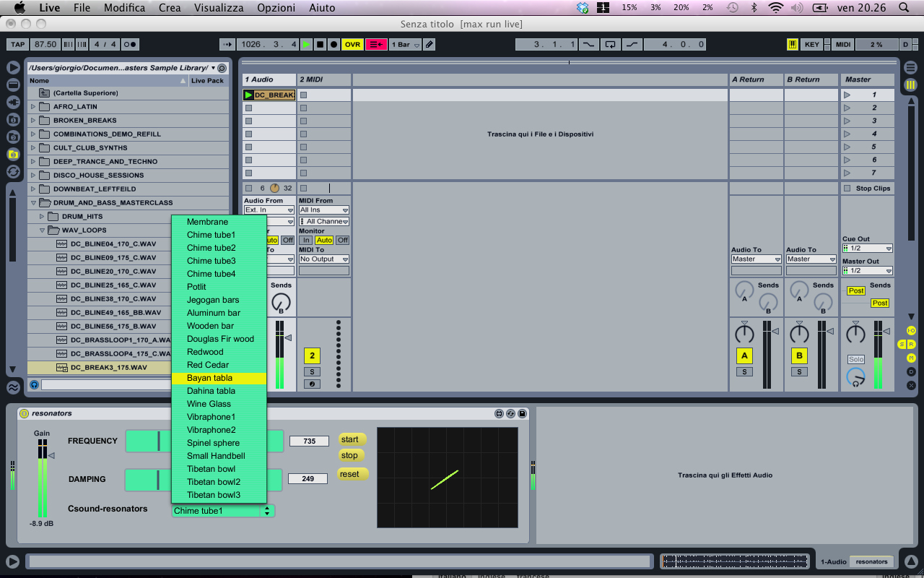Open the Bluetooth status menu
The image size is (924, 578).
coord(754,7)
